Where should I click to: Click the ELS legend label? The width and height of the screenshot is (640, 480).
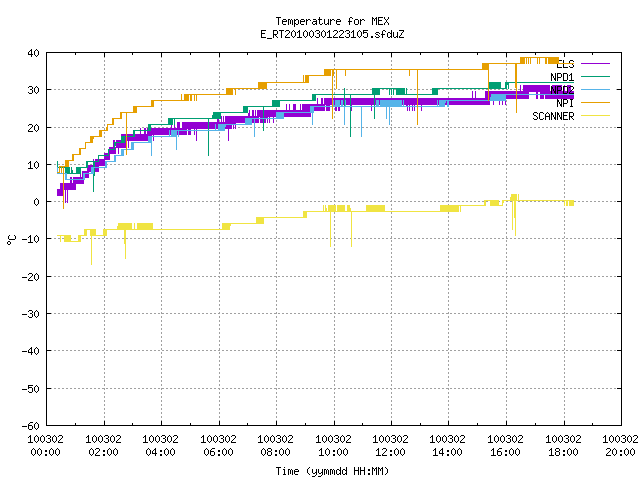pyautogui.click(x=565, y=64)
